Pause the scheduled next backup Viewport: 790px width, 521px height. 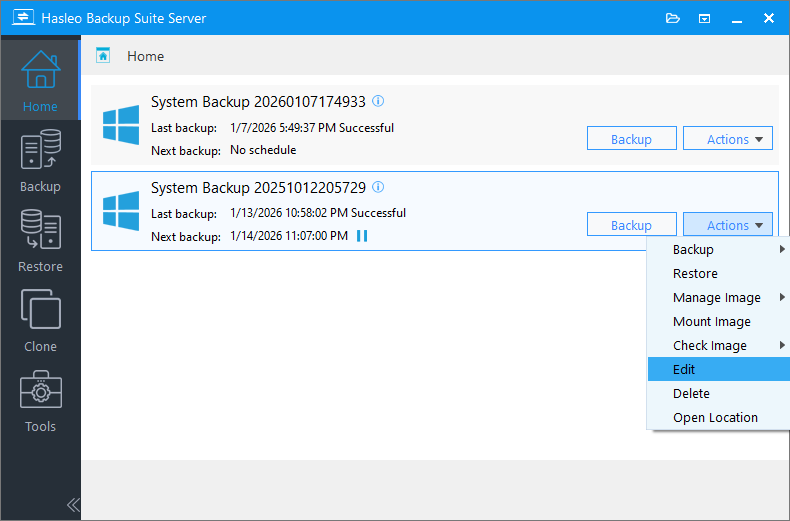point(362,236)
